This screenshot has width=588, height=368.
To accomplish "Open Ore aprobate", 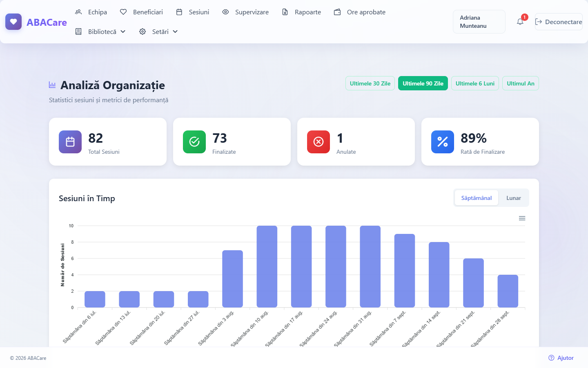I will click(360, 12).
